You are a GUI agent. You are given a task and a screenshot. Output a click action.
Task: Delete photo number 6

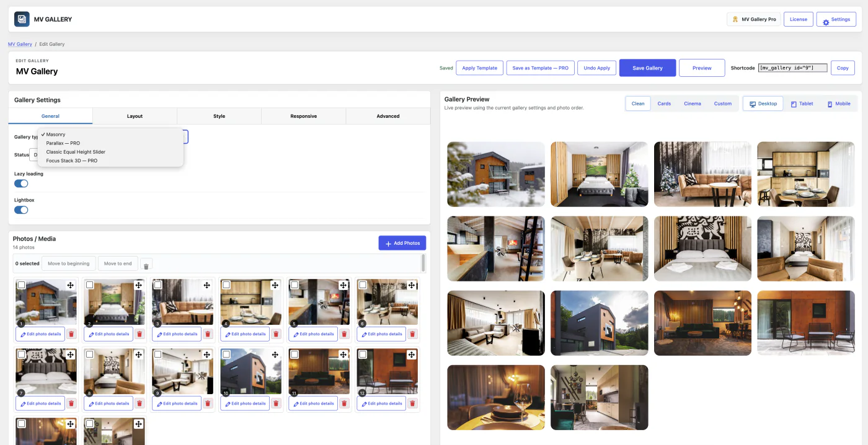click(x=412, y=334)
